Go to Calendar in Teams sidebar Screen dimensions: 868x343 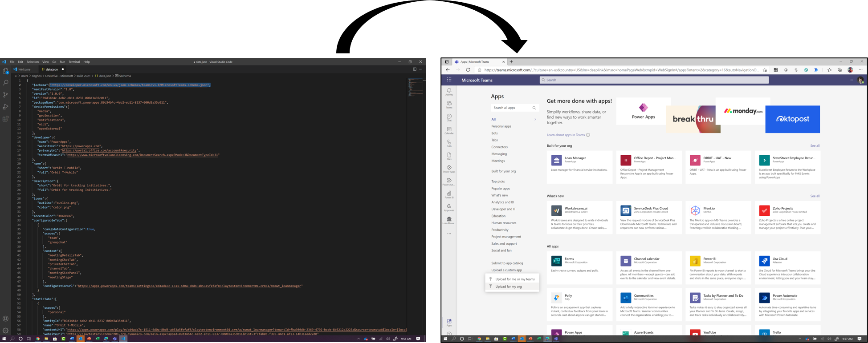(x=449, y=130)
